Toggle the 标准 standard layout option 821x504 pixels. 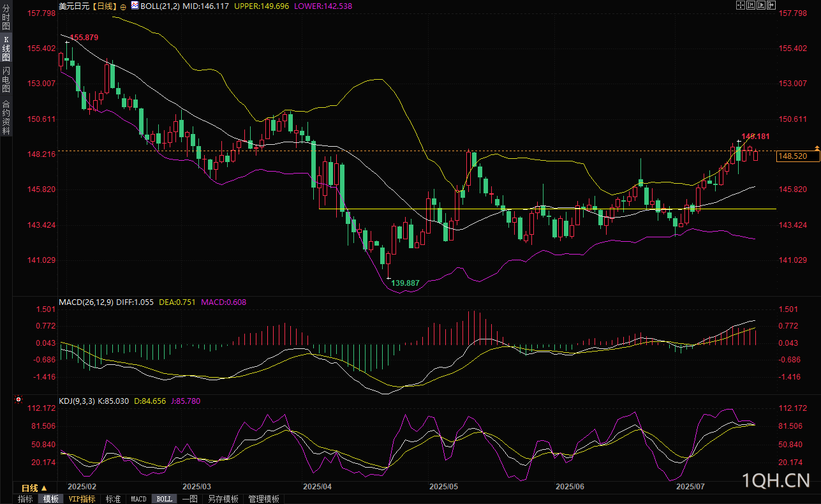pyautogui.click(x=113, y=499)
